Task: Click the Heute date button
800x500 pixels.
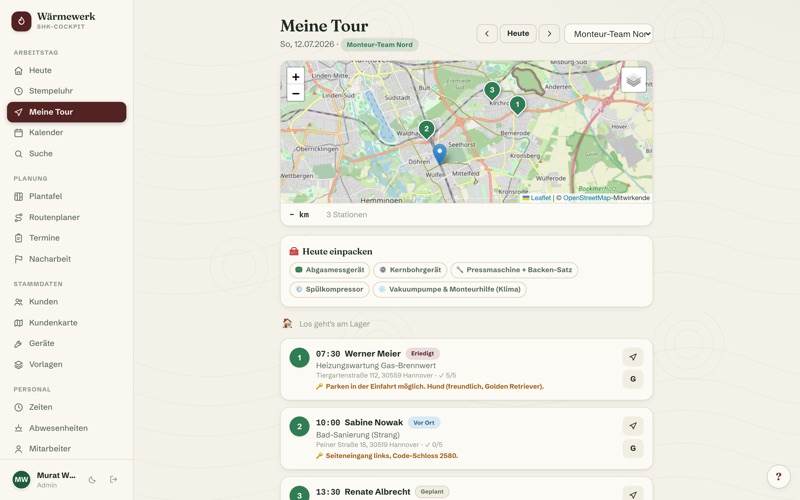Action: coord(518,34)
